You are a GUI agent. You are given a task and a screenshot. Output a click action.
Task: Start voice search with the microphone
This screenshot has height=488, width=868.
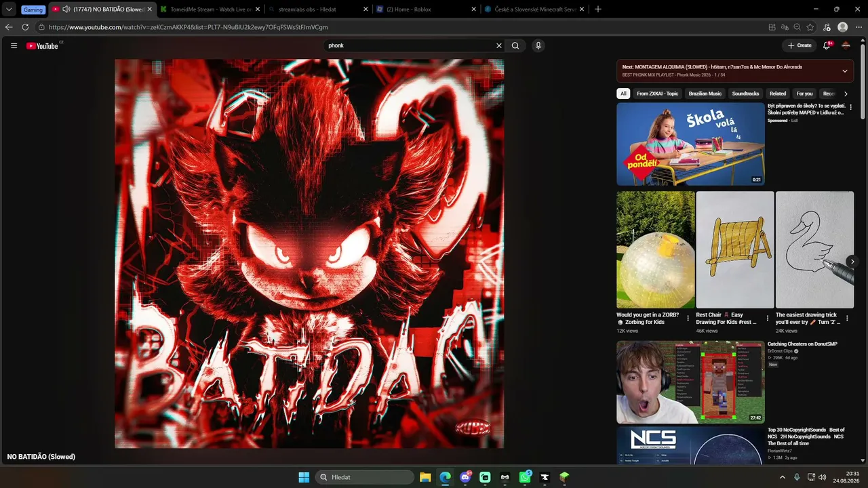coord(538,45)
